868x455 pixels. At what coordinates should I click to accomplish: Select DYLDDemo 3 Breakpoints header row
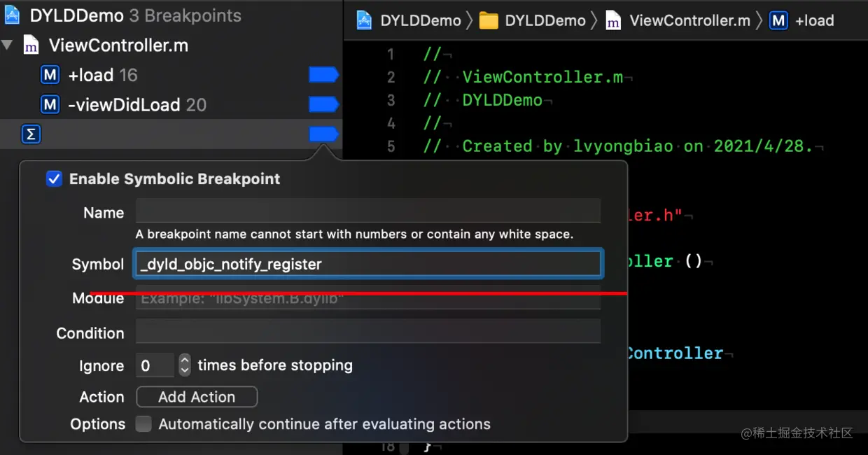tap(171, 15)
